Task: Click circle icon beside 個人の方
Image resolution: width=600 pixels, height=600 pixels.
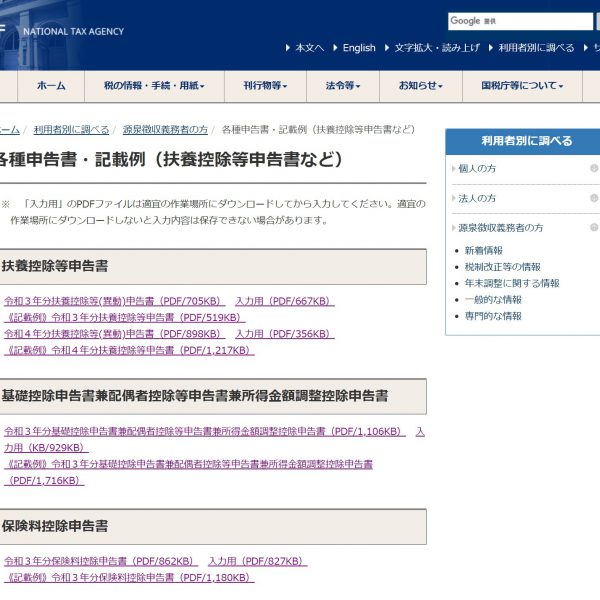Action: click(594, 168)
